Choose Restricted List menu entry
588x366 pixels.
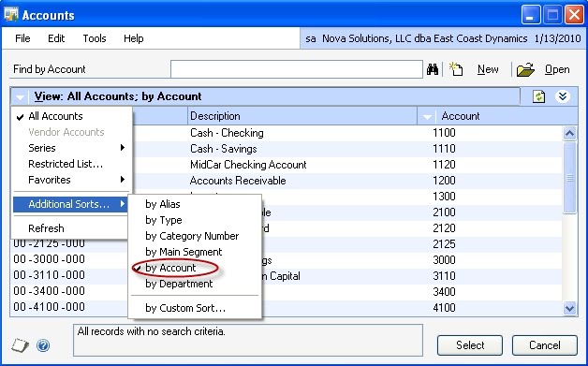coord(66,164)
